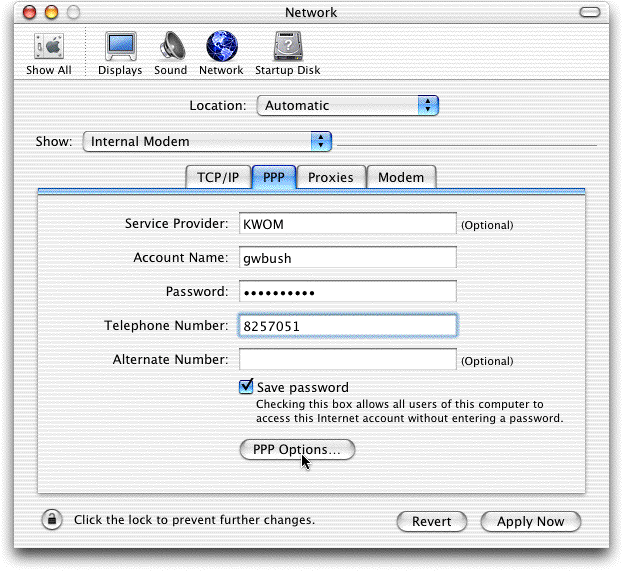Click the yellow minimize window button
623x571 pixels.
pos(51,12)
